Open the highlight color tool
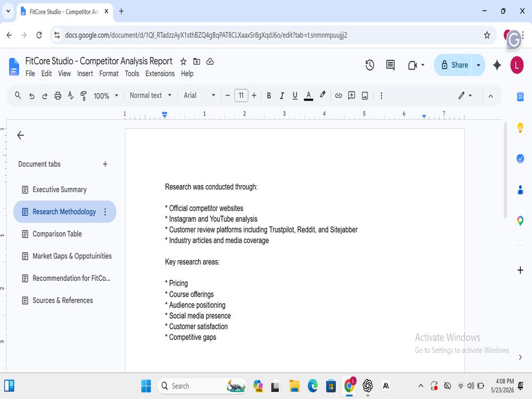The image size is (532, 399). pyautogui.click(x=322, y=95)
